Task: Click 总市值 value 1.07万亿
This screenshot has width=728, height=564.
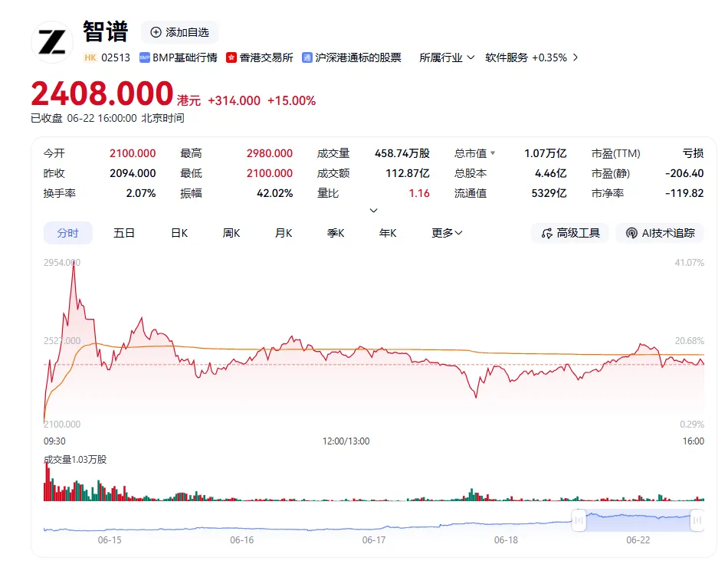Action: point(546,153)
